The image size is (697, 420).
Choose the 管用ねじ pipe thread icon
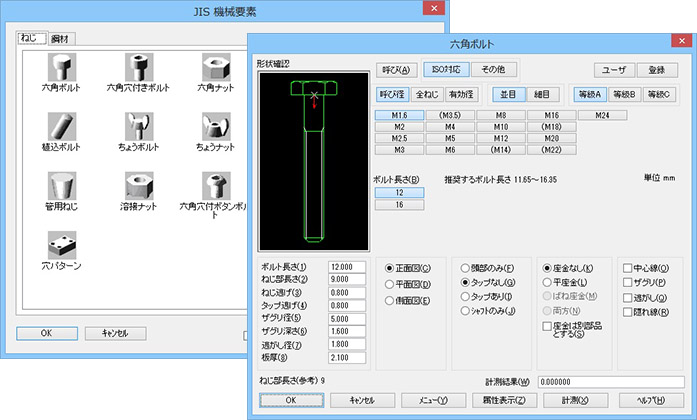[61, 185]
